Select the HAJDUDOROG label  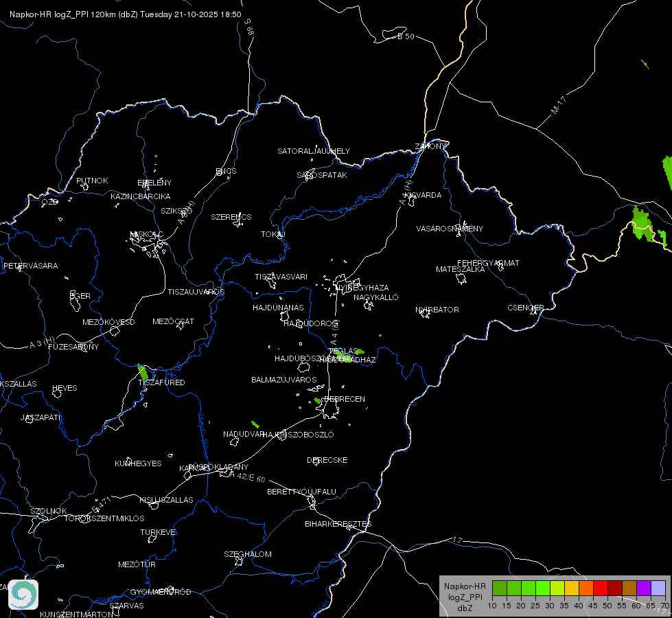311,323
